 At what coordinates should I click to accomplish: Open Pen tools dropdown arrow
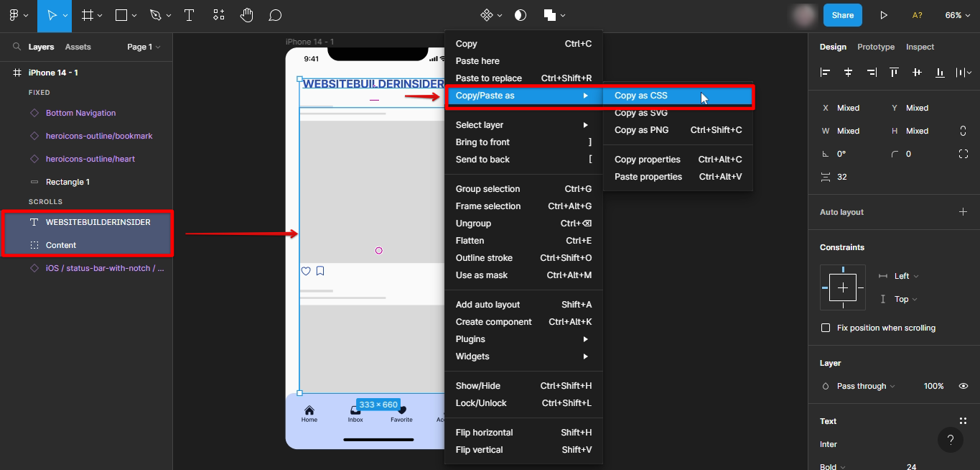pyautogui.click(x=168, y=15)
